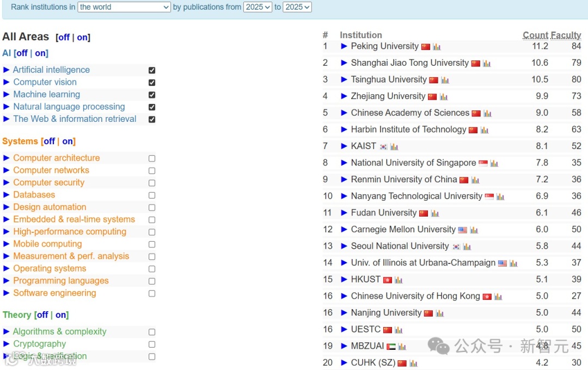Click the South Korea flag next to KAIST
The image size is (588, 370).
tap(383, 146)
